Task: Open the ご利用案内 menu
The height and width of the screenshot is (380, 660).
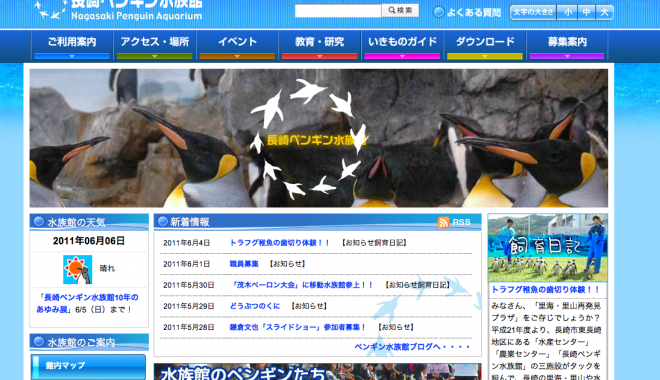Action: pyautogui.click(x=72, y=45)
